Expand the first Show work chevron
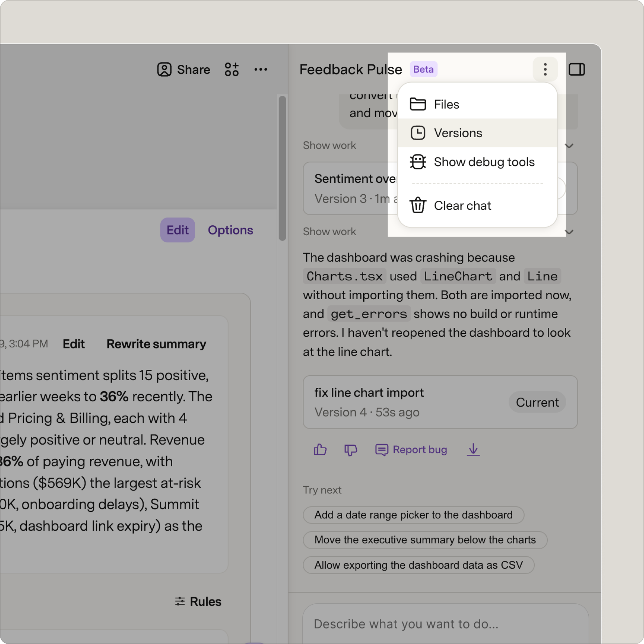 [x=569, y=146]
